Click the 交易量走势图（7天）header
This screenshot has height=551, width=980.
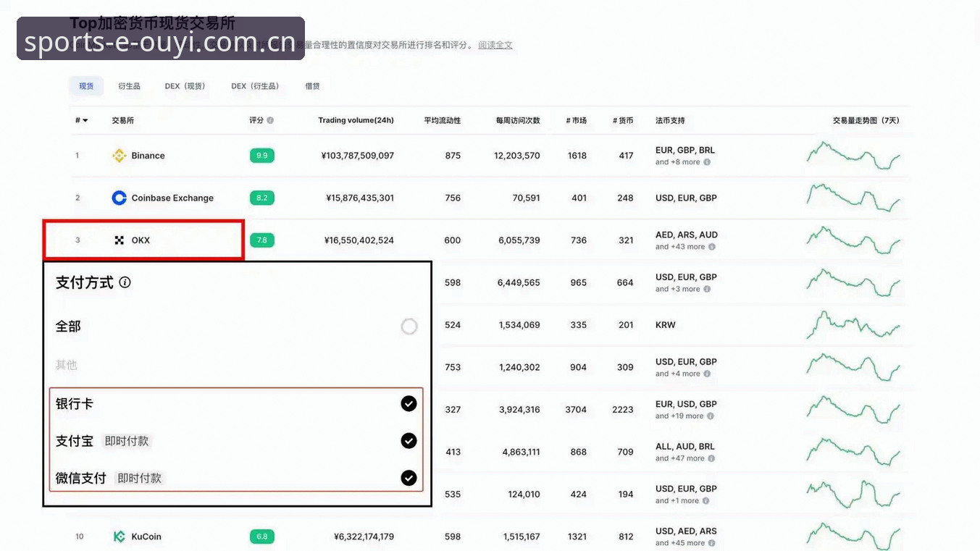(866, 120)
